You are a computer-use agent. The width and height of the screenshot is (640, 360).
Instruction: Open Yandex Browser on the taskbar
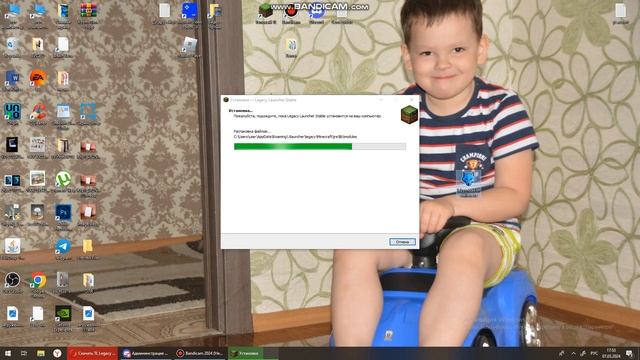click(57, 353)
